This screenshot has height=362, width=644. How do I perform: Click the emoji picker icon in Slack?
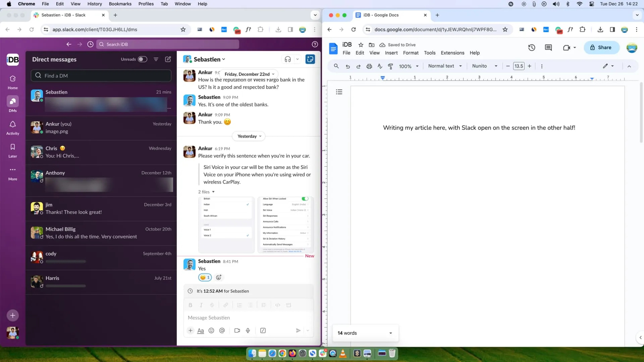211,330
